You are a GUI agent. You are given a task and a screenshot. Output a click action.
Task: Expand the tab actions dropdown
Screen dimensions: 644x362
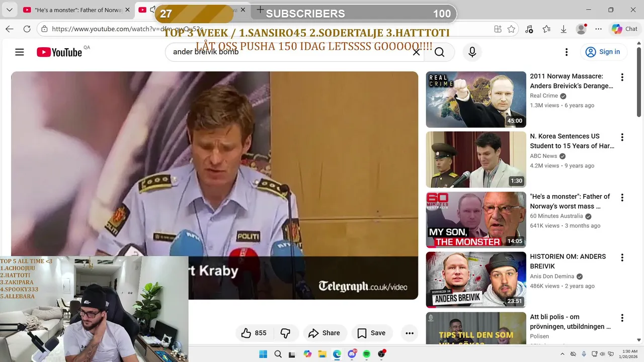tap(10, 10)
